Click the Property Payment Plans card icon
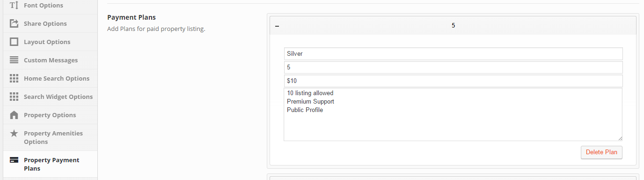This screenshot has height=180, width=644. tap(14, 160)
